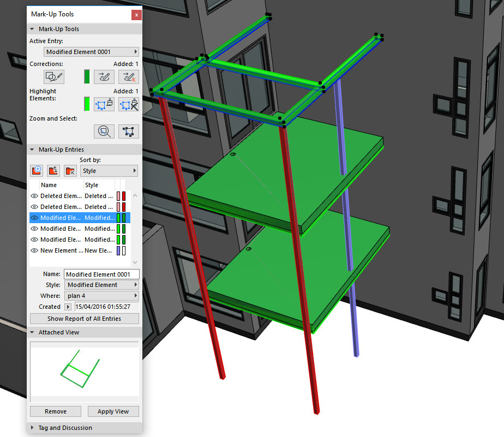The width and height of the screenshot is (504, 437).
Task: Click the entries list scroll down arrow
Action: point(135,262)
